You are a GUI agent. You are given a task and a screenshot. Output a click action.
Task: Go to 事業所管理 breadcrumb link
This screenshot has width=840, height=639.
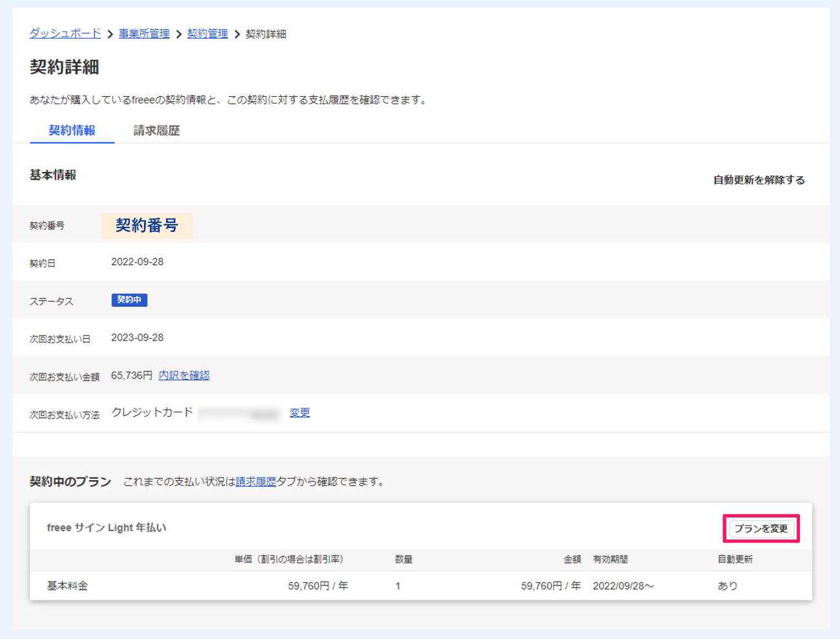coord(144,34)
